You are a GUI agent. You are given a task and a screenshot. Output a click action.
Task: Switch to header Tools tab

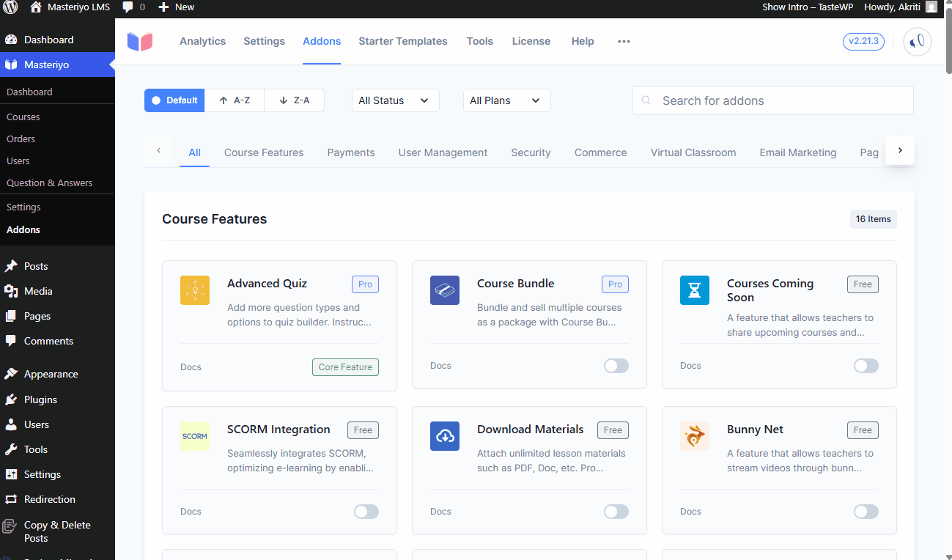480,41
